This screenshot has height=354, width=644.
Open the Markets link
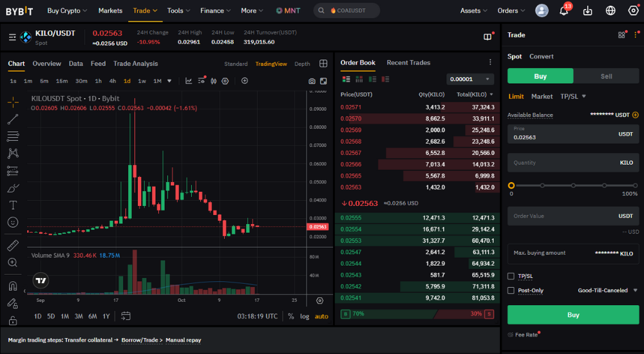(x=110, y=11)
